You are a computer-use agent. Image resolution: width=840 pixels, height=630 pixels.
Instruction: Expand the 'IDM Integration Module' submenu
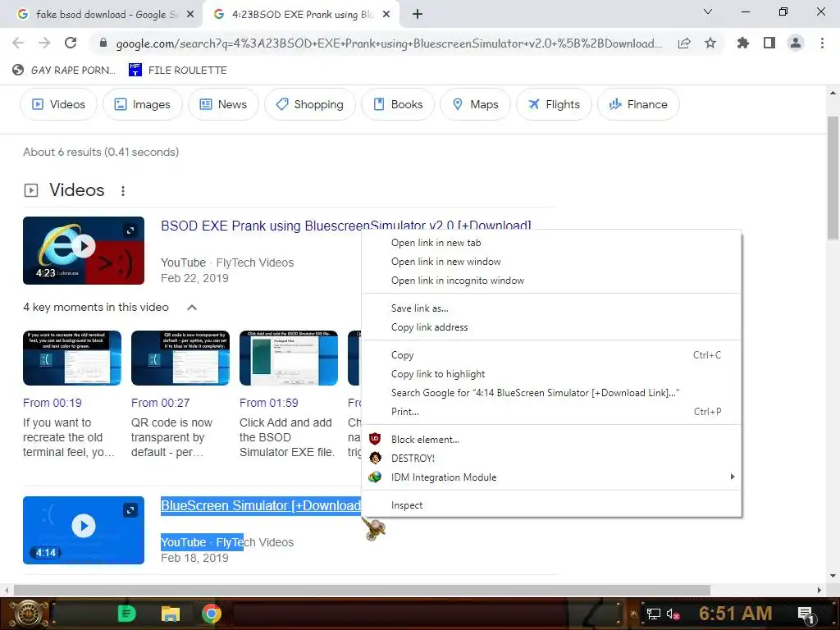pyautogui.click(x=552, y=477)
